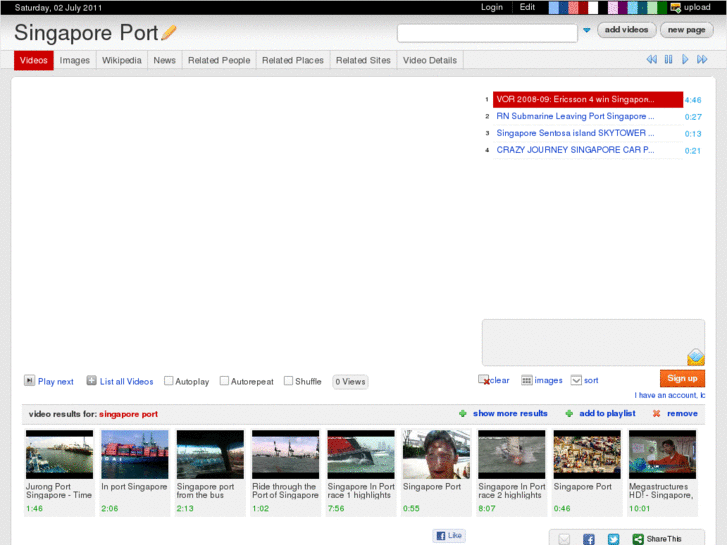Open the Images tab
Viewport: 727px width, 545px height.
tap(75, 60)
